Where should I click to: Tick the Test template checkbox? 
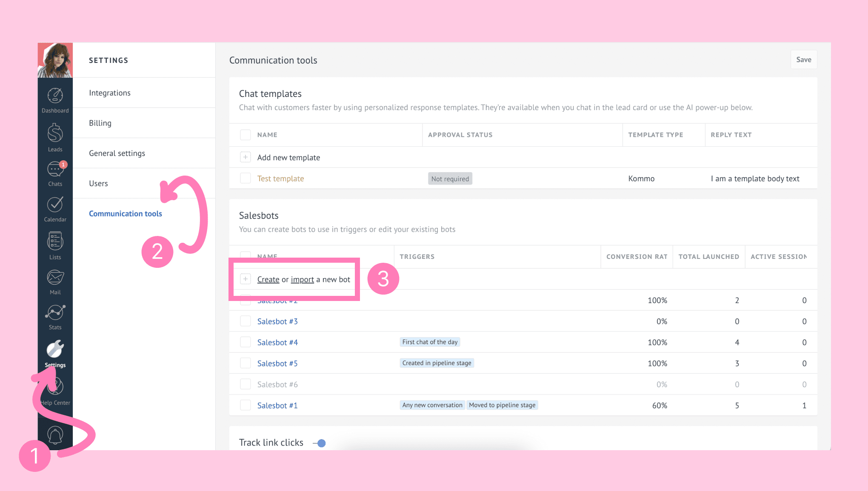tap(246, 179)
